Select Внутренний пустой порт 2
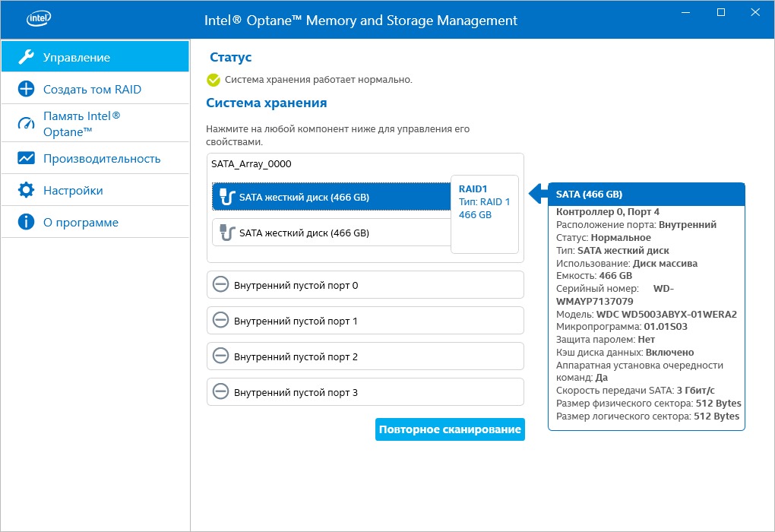 (365, 356)
